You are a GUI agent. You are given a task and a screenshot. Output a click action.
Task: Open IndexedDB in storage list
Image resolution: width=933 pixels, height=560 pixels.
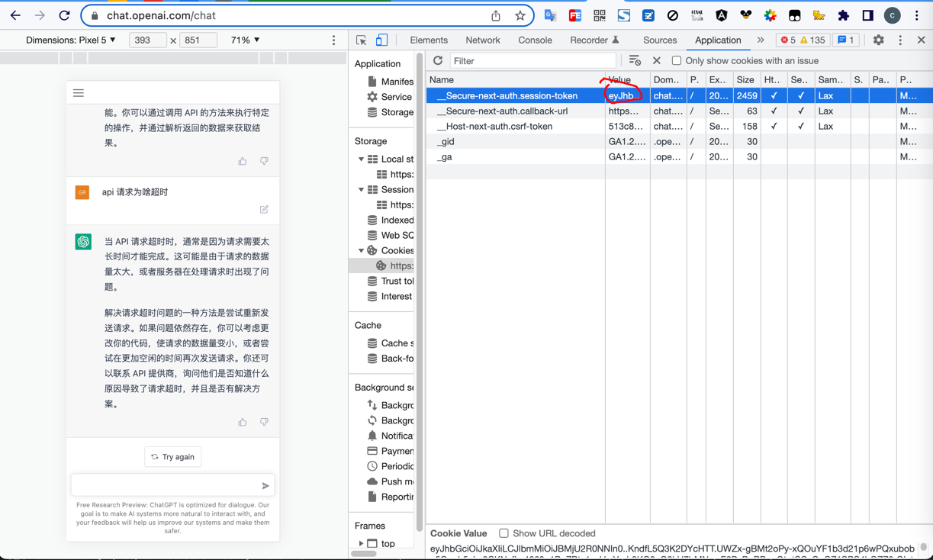[390, 220]
